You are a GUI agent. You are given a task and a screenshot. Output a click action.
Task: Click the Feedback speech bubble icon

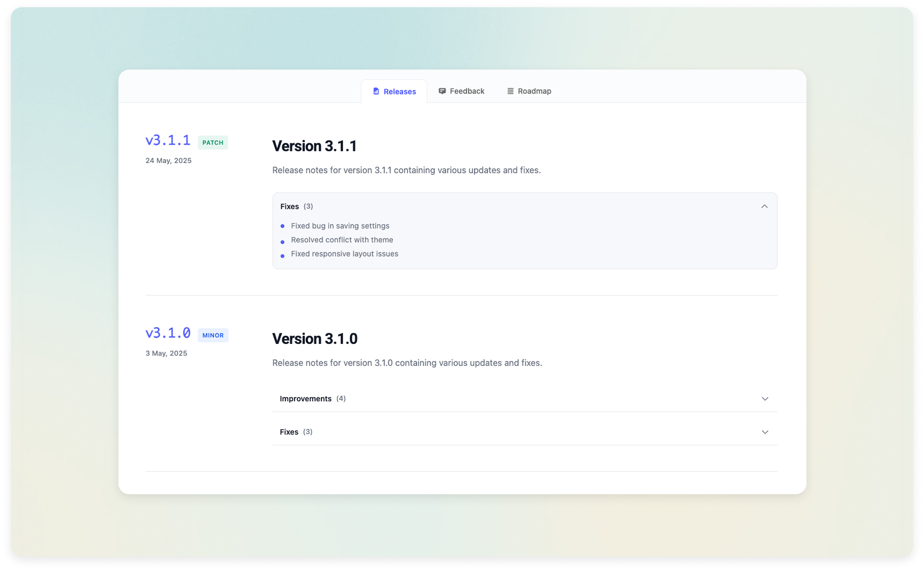(x=443, y=91)
